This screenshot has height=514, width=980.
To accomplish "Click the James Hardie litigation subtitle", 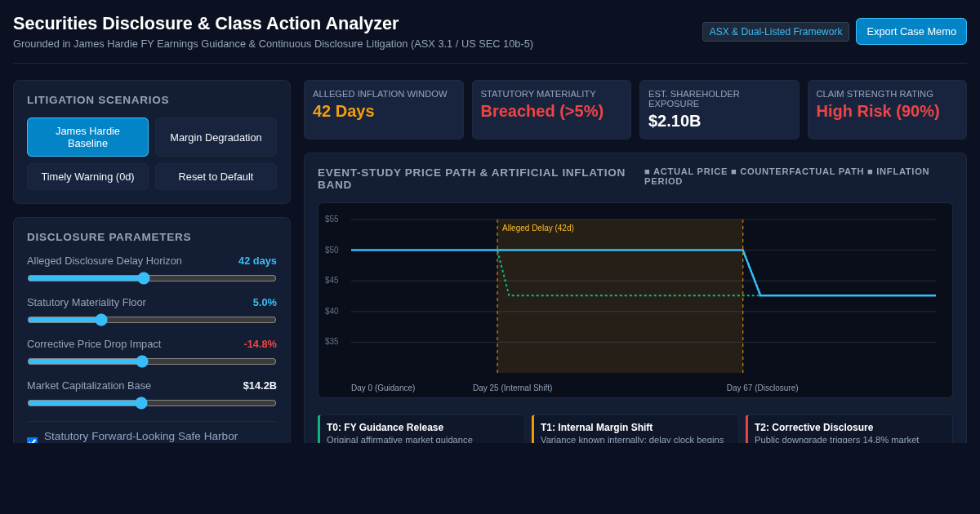I will [273, 44].
